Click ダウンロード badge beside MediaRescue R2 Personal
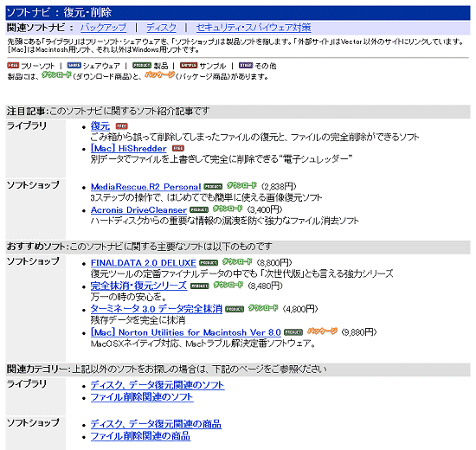 (241, 185)
